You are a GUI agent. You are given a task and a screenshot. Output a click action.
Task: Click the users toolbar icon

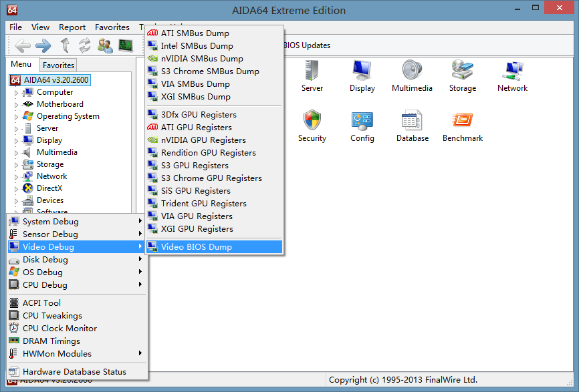pyautogui.click(x=105, y=45)
